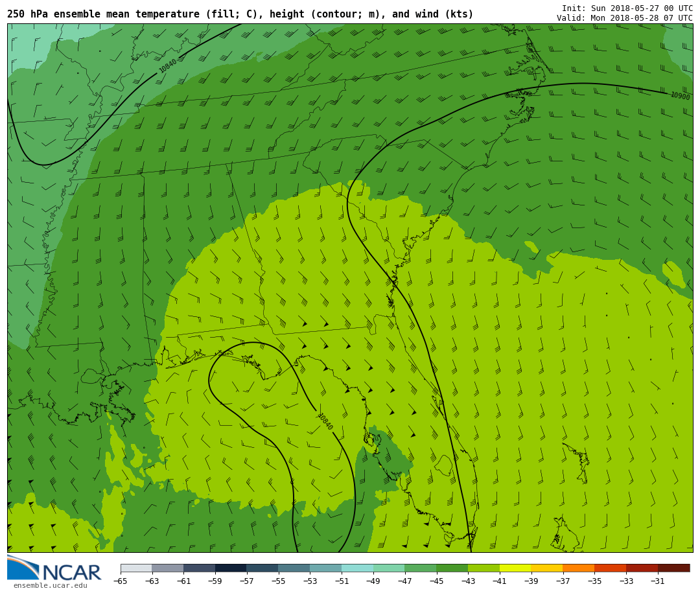This screenshot has height=593, width=700.
Task: Click the -63 colorbar tick label
Action: click(x=152, y=581)
